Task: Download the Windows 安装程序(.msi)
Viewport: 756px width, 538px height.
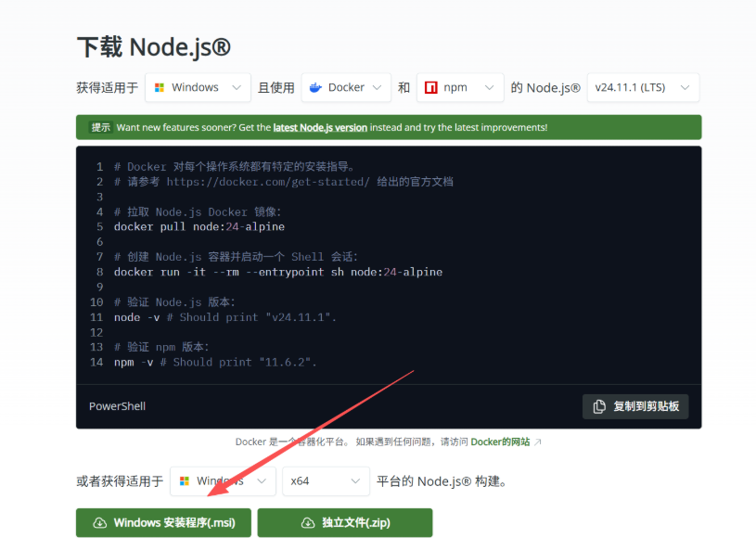Action: tap(163, 523)
